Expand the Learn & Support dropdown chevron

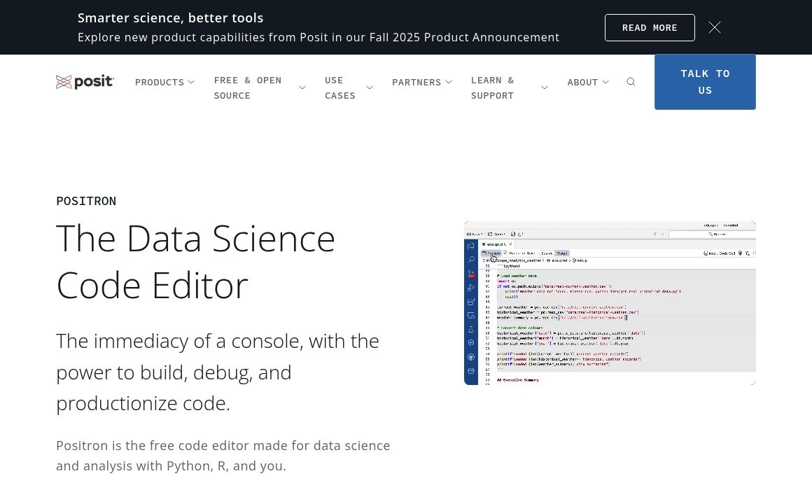pos(545,87)
